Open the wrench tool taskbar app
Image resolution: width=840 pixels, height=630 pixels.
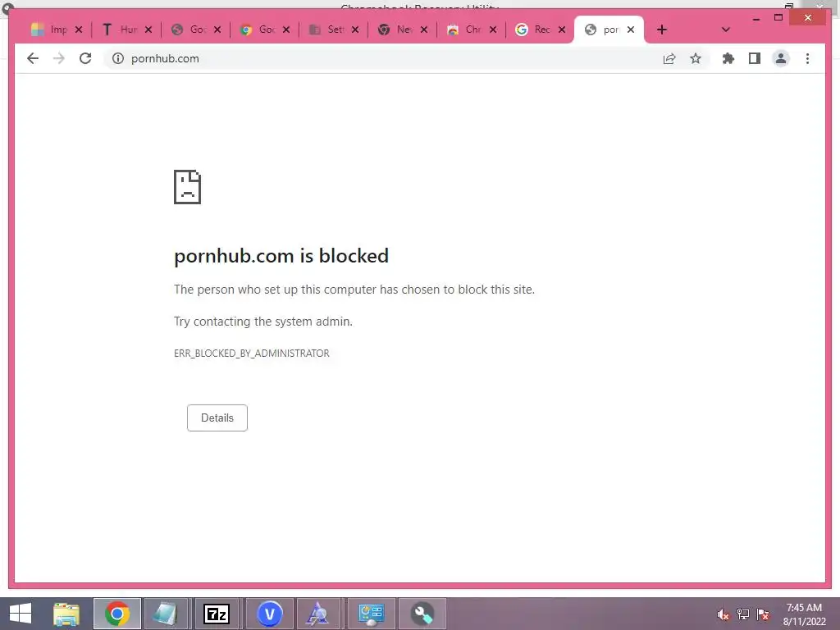[422, 614]
